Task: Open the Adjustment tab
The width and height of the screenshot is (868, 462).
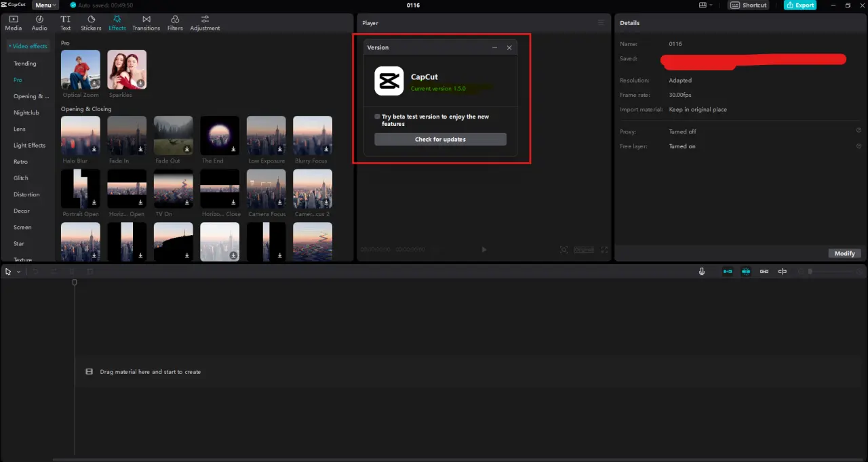Action: [x=205, y=23]
